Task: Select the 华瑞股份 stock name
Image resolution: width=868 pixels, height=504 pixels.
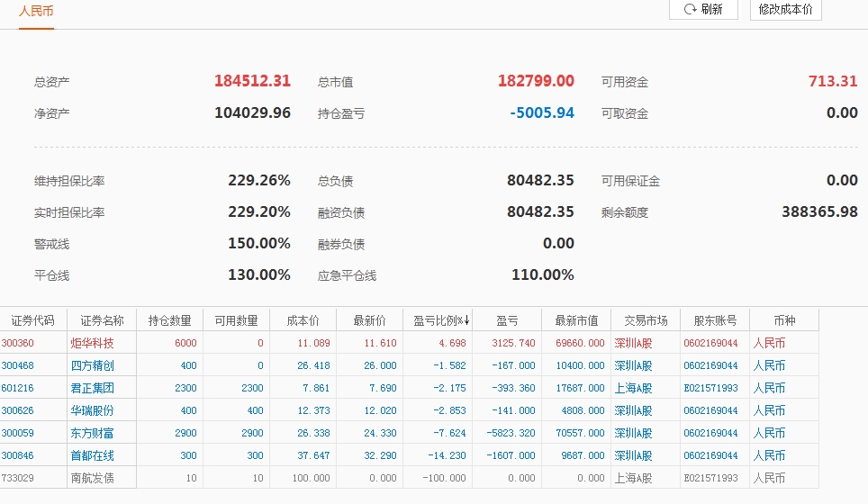Action: point(92,410)
